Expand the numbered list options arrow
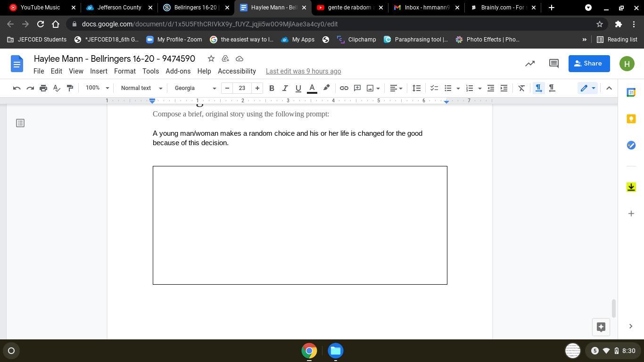Screen dimensions: 644x362 tap(480, 88)
